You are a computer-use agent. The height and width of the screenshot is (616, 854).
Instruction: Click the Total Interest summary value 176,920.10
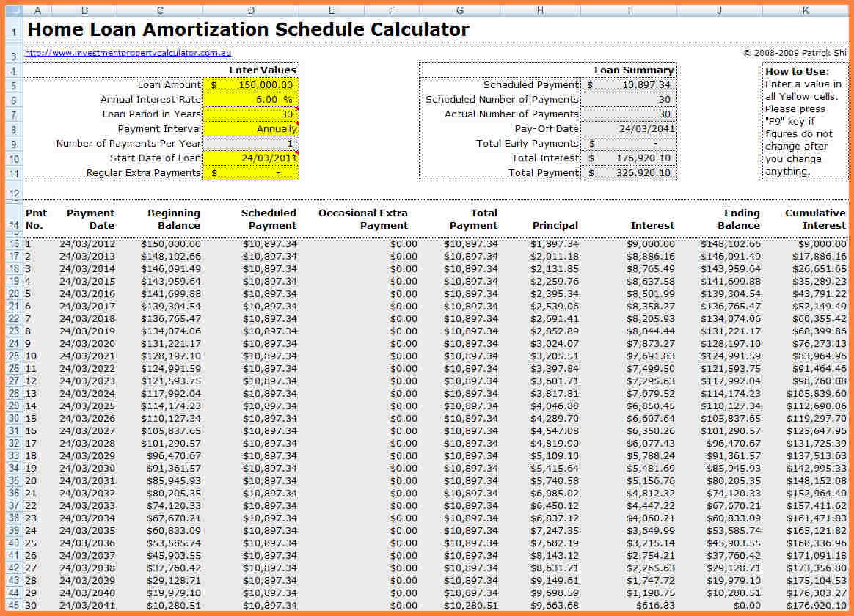[x=629, y=158]
